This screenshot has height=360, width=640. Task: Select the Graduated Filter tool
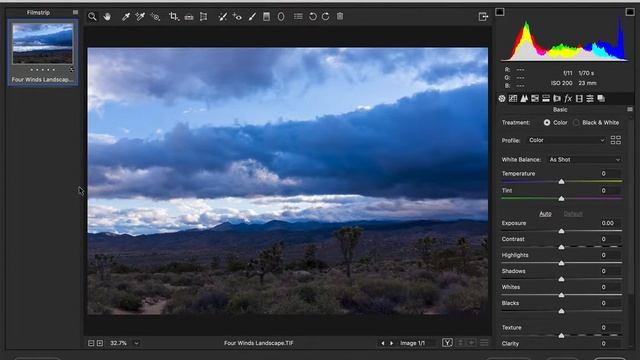[267, 17]
